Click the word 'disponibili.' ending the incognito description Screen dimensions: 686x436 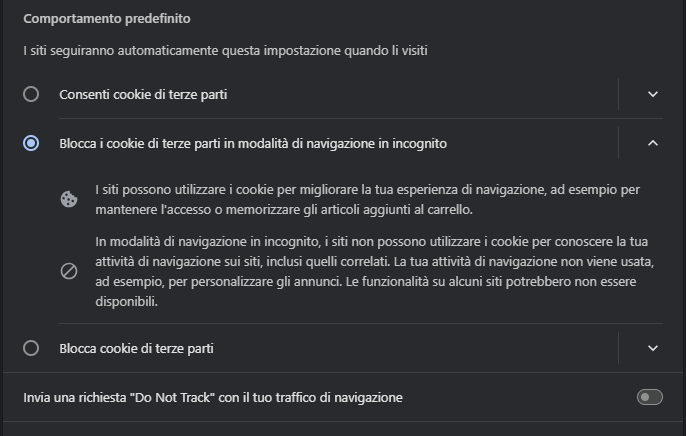pyautogui.click(x=126, y=301)
